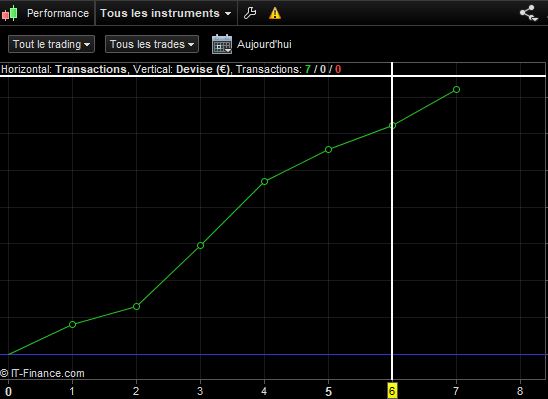Click the candlestick Performance icon
This screenshot has width=548, height=399.
pos(10,13)
